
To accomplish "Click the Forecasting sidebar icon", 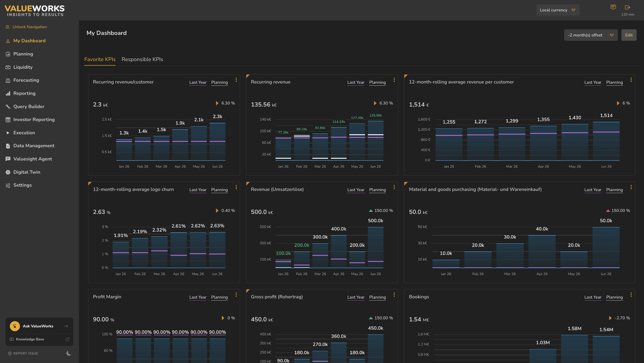I will click(8, 80).
